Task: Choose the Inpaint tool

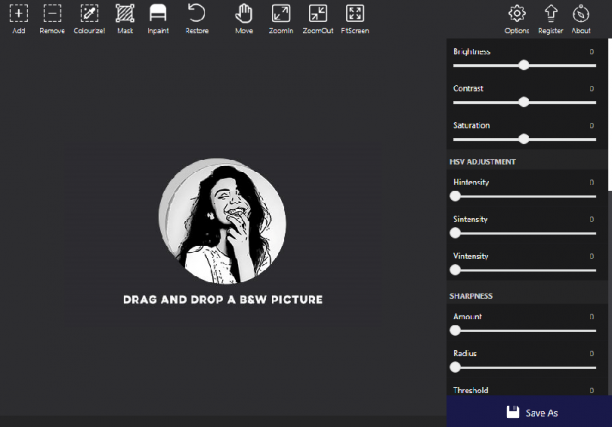Action: (x=158, y=19)
